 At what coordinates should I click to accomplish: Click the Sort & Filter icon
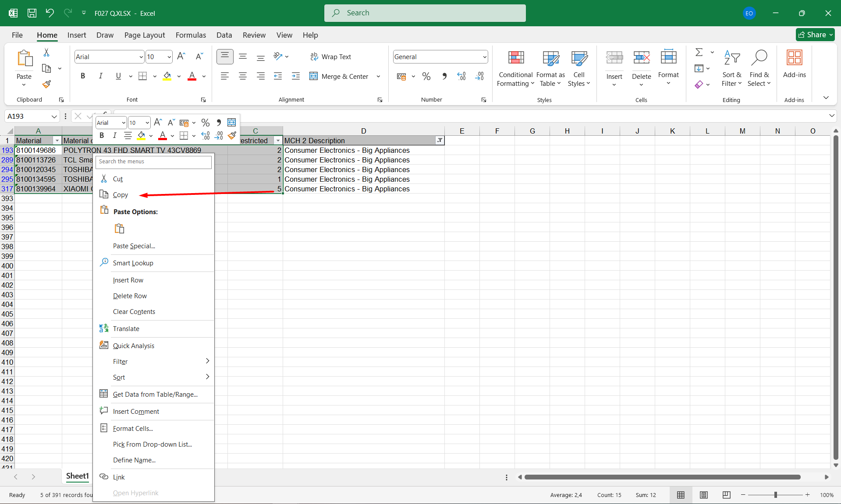tap(731, 58)
